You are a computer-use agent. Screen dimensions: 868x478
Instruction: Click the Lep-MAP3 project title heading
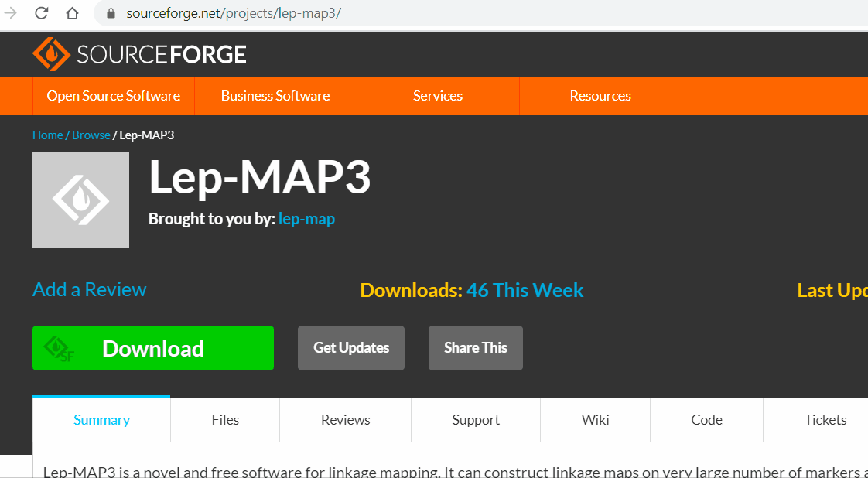(x=260, y=177)
